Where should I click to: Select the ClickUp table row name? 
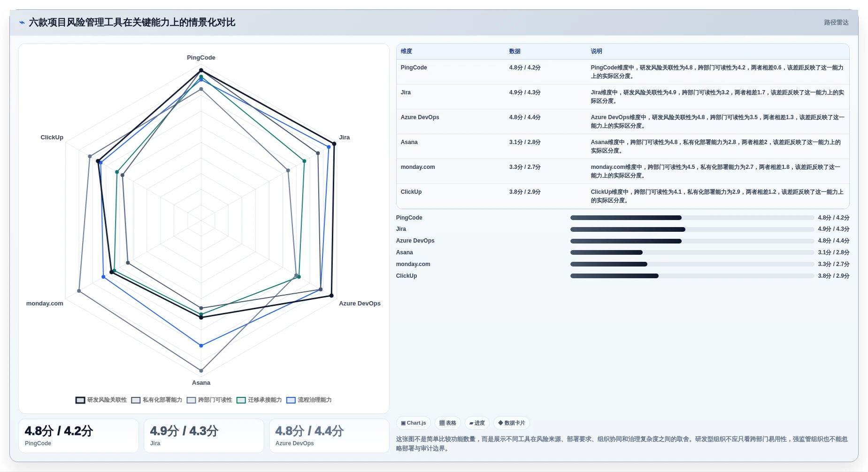[x=411, y=192]
